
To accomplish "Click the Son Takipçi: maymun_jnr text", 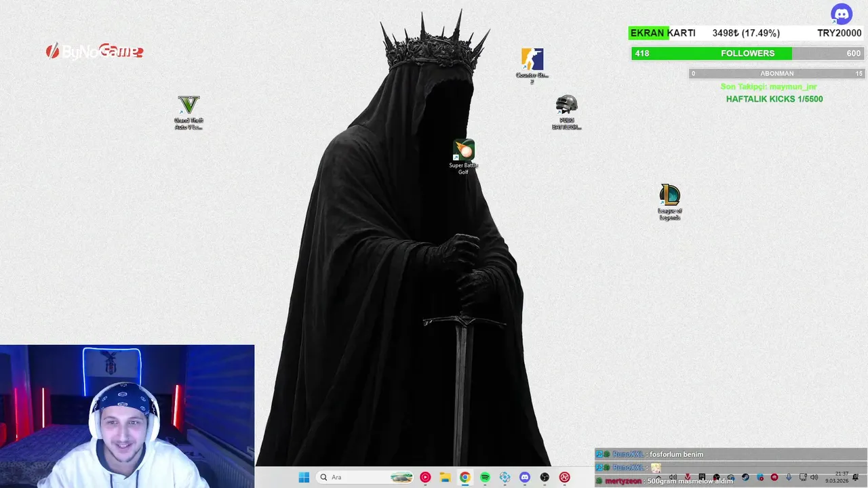I will tap(768, 87).
